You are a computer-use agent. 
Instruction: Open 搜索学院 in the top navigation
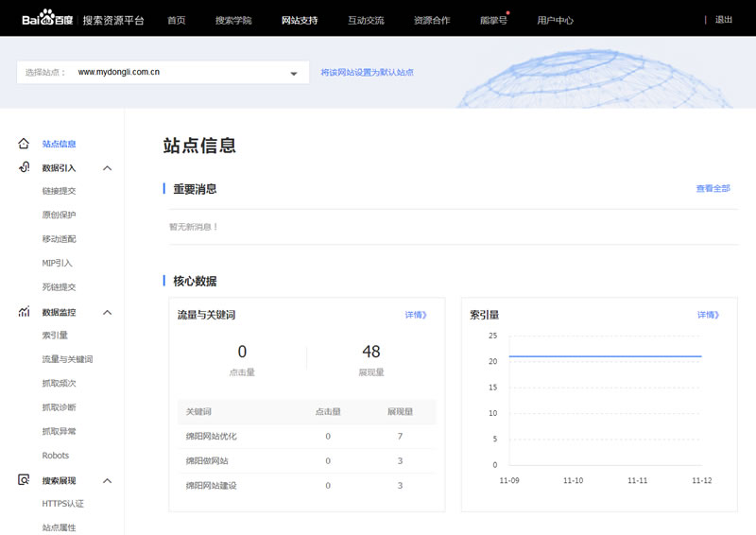click(233, 20)
